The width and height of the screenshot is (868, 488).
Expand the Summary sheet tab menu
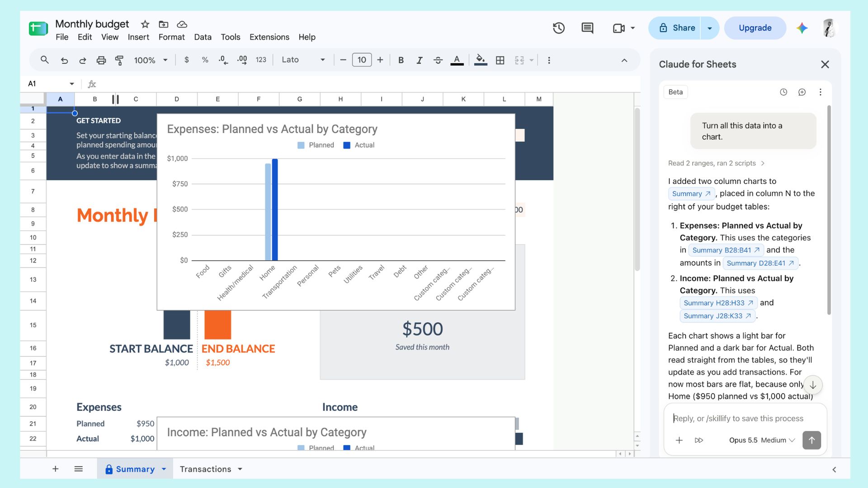164,469
